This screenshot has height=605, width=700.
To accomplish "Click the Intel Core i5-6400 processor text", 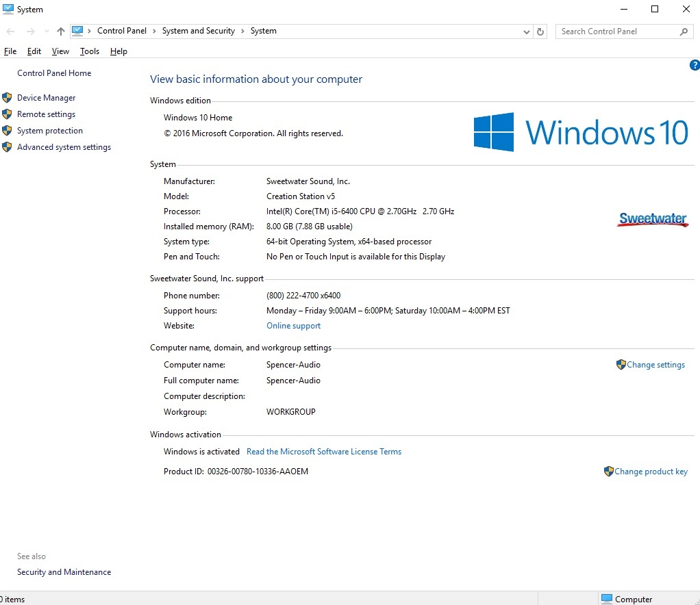I will click(360, 211).
